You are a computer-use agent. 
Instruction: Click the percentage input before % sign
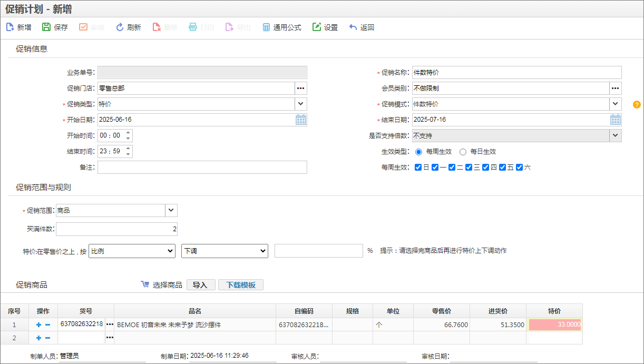coord(319,251)
